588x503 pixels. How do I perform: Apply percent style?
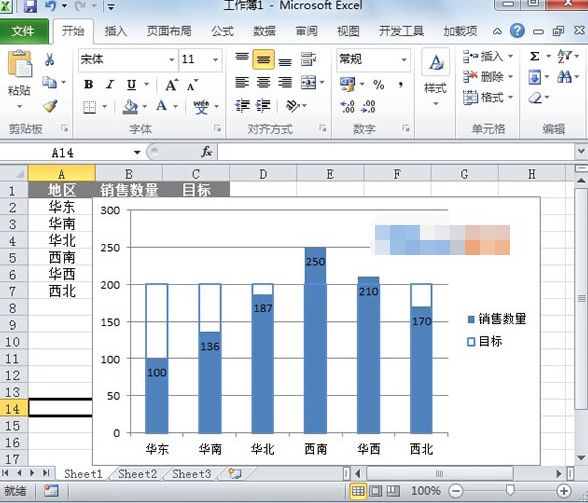pos(379,85)
